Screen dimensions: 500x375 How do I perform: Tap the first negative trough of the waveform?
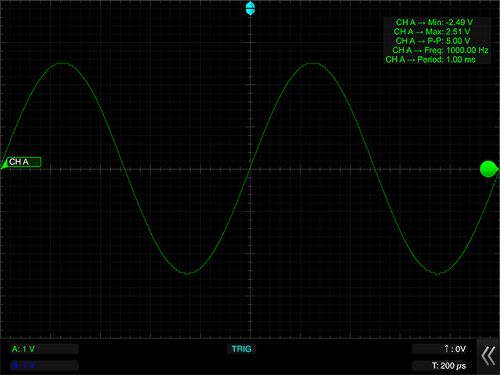click(188, 274)
